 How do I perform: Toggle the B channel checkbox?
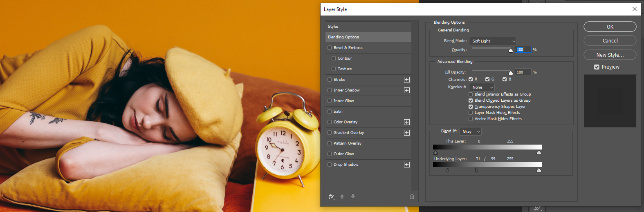tap(505, 80)
